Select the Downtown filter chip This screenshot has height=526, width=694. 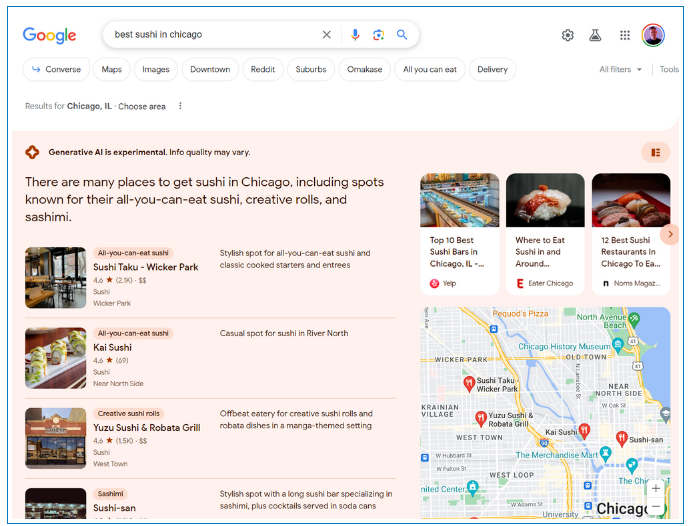(x=210, y=70)
